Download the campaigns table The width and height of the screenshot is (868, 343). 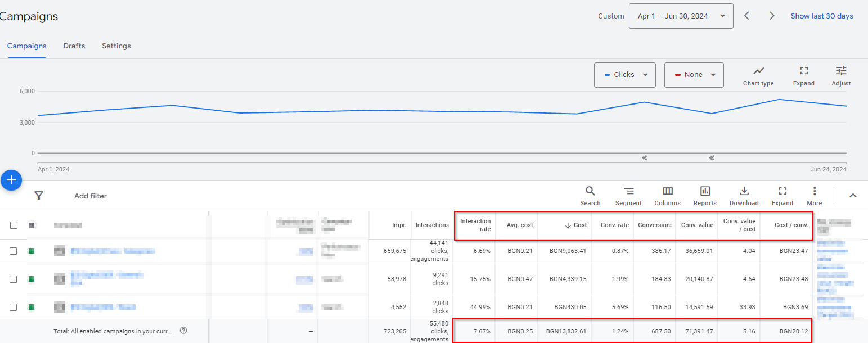(x=744, y=196)
